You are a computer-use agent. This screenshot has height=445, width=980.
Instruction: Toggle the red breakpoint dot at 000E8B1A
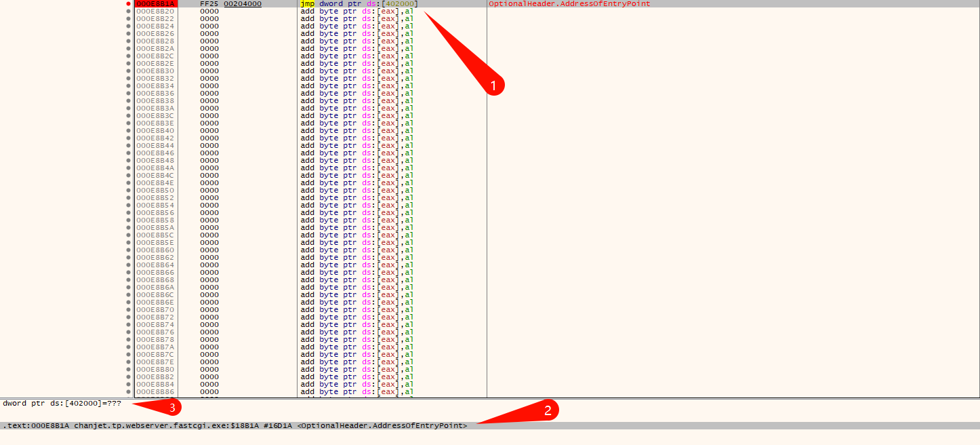point(128,4)
